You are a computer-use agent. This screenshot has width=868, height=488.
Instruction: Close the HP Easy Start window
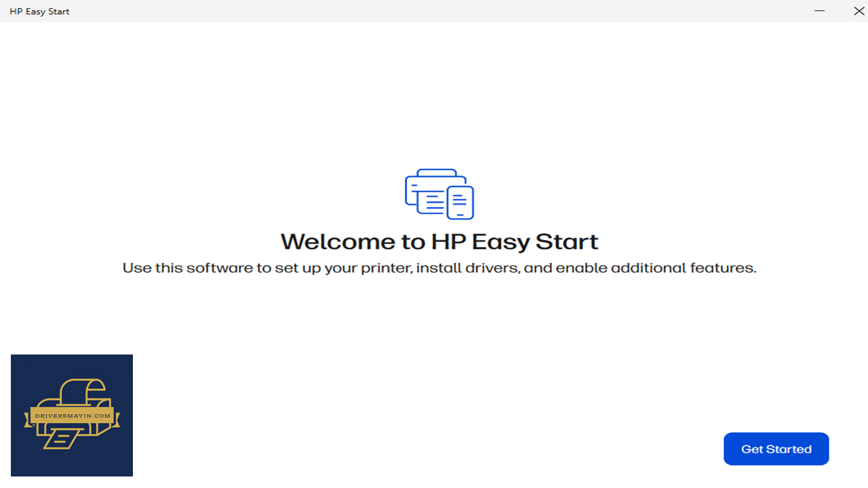pyautogui.click(x=859, y=11)
